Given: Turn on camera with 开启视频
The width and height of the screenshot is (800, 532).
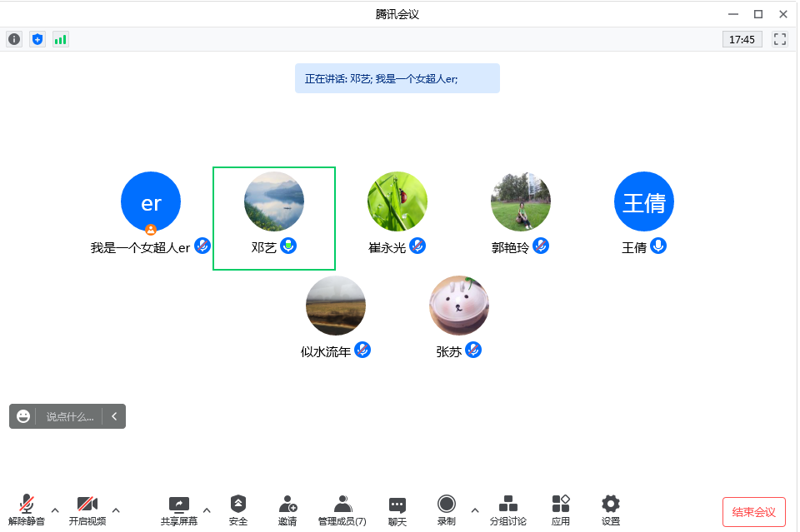Looking at the screenshot, I should coord(87,510).
